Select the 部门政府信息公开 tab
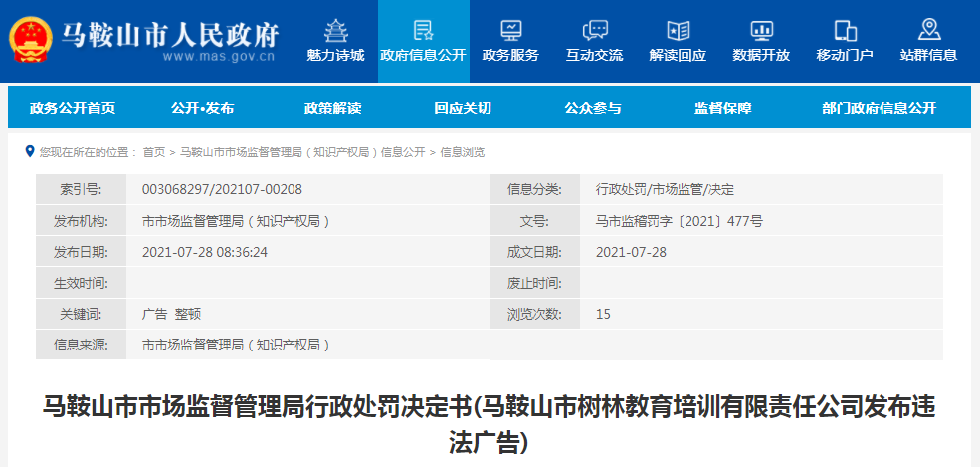 point(880,108)
